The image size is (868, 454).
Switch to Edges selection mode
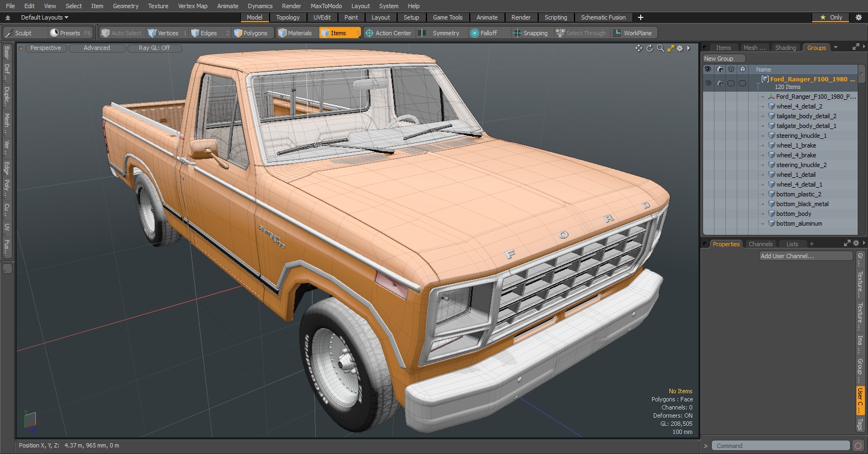point(209,33)
